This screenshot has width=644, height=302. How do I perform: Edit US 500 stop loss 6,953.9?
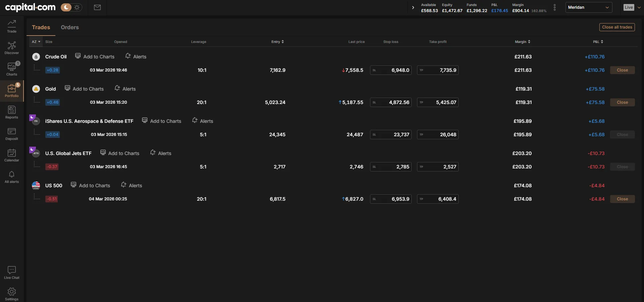[x=391, y=199]
